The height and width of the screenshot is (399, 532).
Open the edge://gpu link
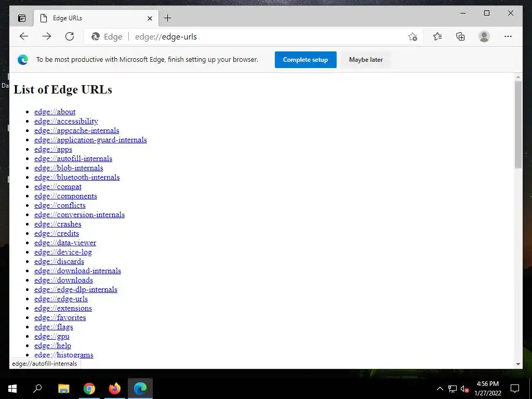pyautogui.click(x=51, y=336)
